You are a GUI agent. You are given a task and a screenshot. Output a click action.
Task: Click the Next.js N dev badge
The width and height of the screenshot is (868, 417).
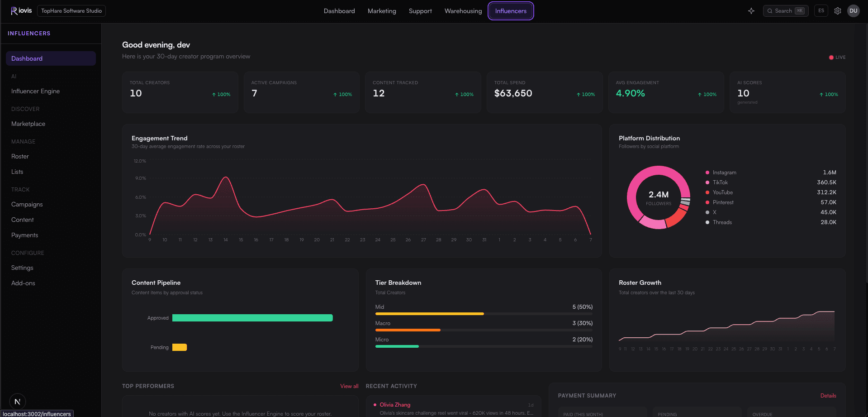(x=17, y=402)
